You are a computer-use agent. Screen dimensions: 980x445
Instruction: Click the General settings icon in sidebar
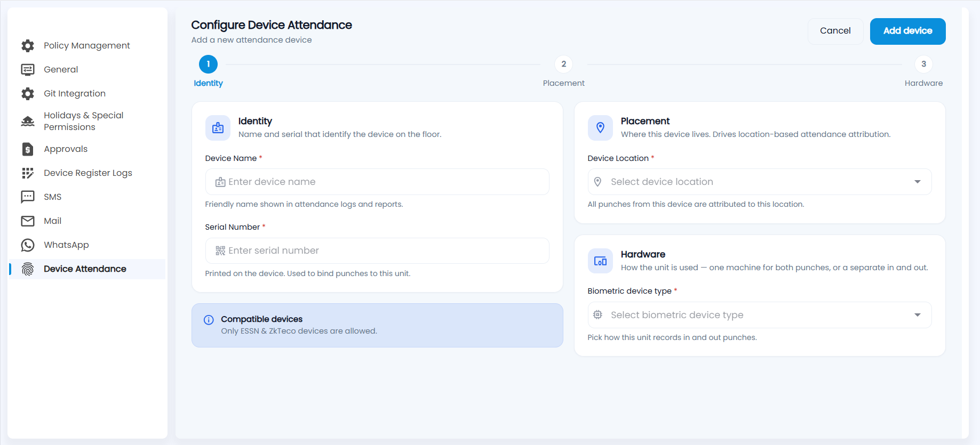point(28,70)
